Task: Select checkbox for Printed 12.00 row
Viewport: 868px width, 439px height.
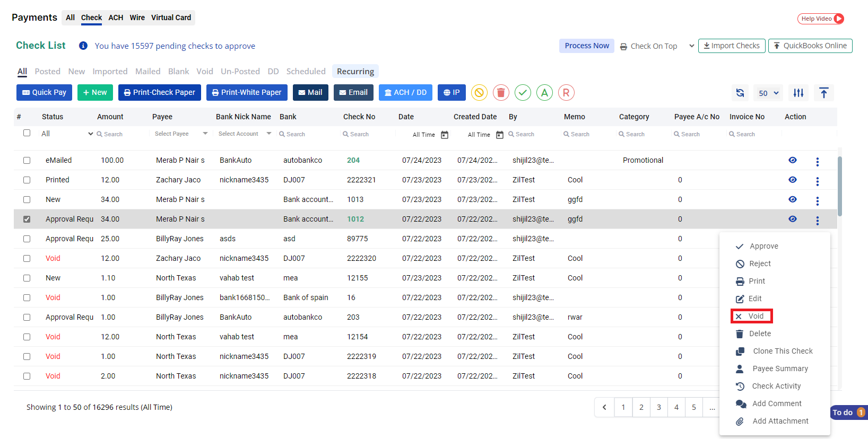Action: click(x=27, y=180)
